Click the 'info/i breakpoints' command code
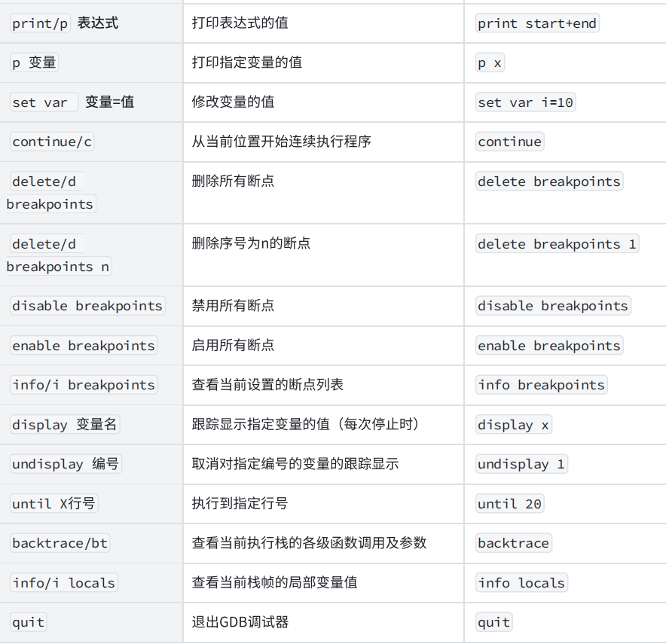 (84, 385)
